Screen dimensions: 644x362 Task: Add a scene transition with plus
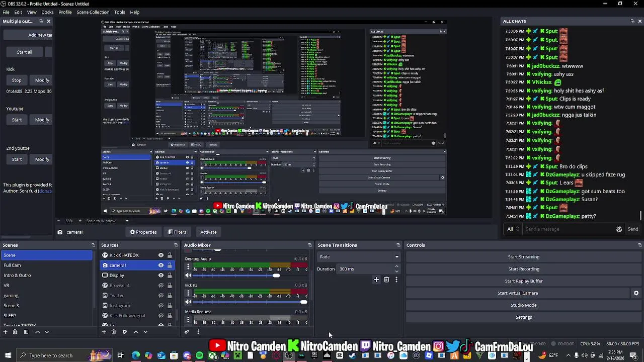pyautogui.click(x=376, y=280)
